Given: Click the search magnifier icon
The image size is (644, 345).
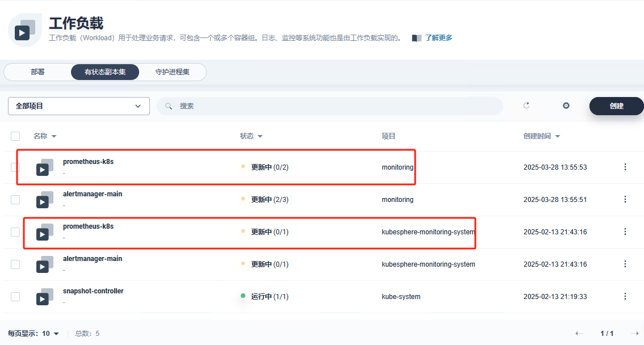Looking at the screenshot, I should coord(169,106).
